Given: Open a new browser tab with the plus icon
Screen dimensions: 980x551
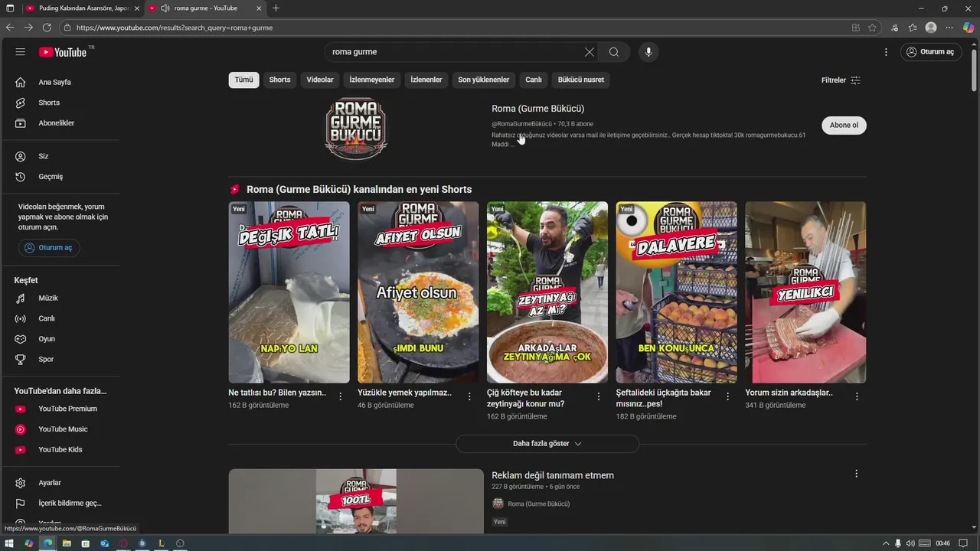Looking at the screenshot, I should coord(276,8).
